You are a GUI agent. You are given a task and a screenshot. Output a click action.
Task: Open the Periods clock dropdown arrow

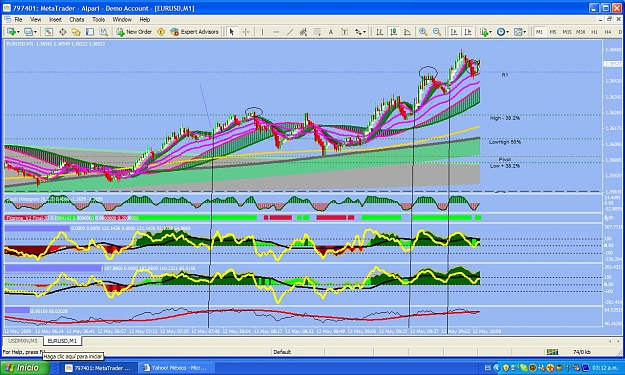click(508, 32)
